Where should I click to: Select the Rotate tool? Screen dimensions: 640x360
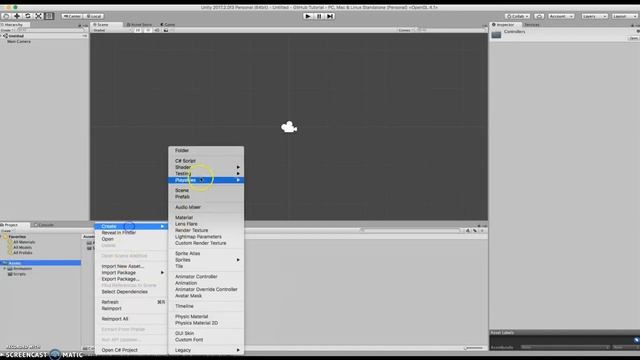[28, 16]
